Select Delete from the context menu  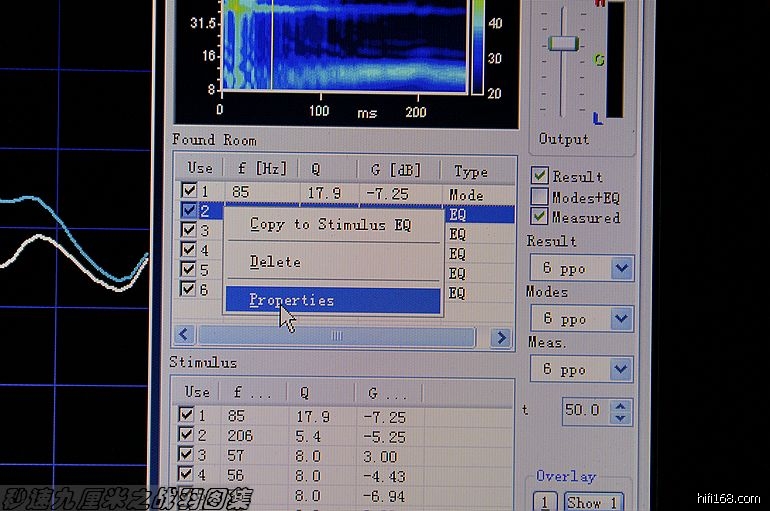pyautogui.click(x=275, y=262)
